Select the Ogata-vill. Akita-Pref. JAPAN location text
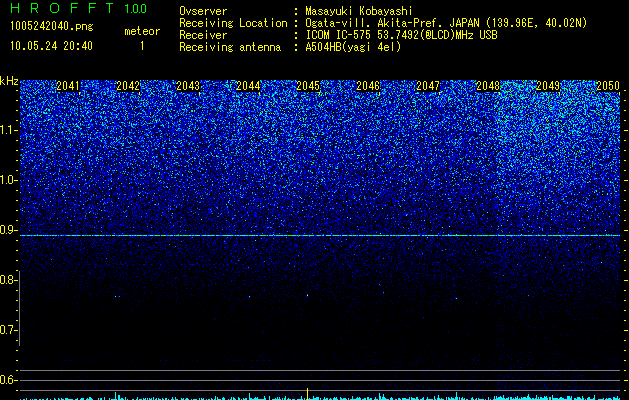629x400 pixels. click(446, 23)
